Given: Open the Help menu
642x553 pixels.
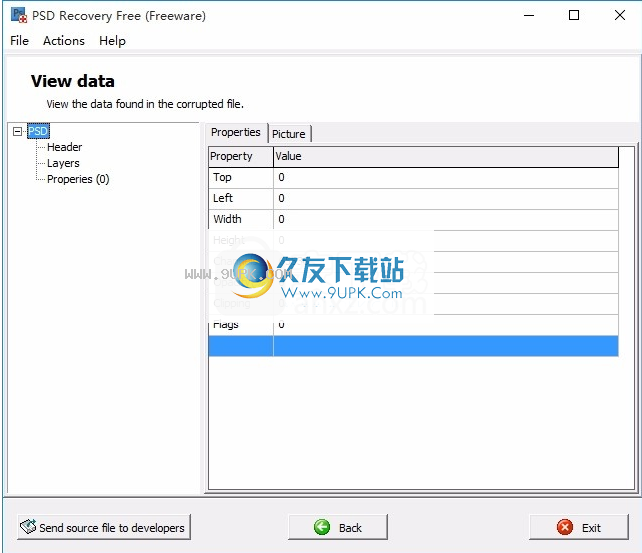Looking at the screenshot, I should pos(112,41).
